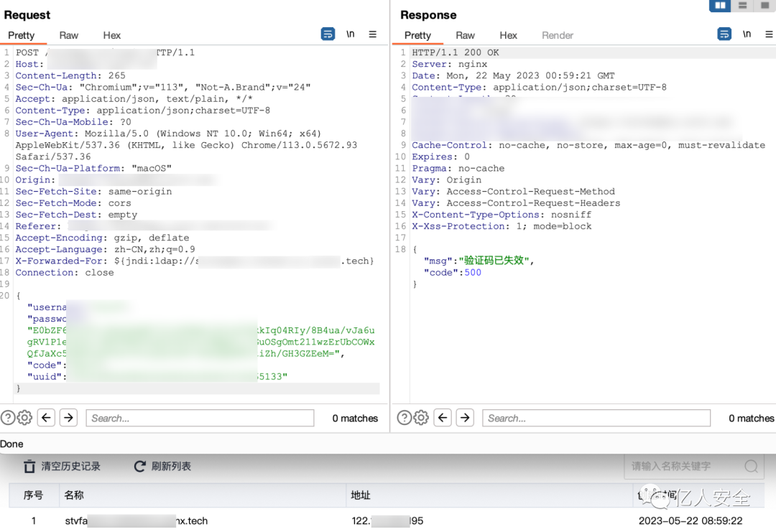776x532 pixels.
Task: Toggle word wrap icon in Response panel
Action: point(724,34)
